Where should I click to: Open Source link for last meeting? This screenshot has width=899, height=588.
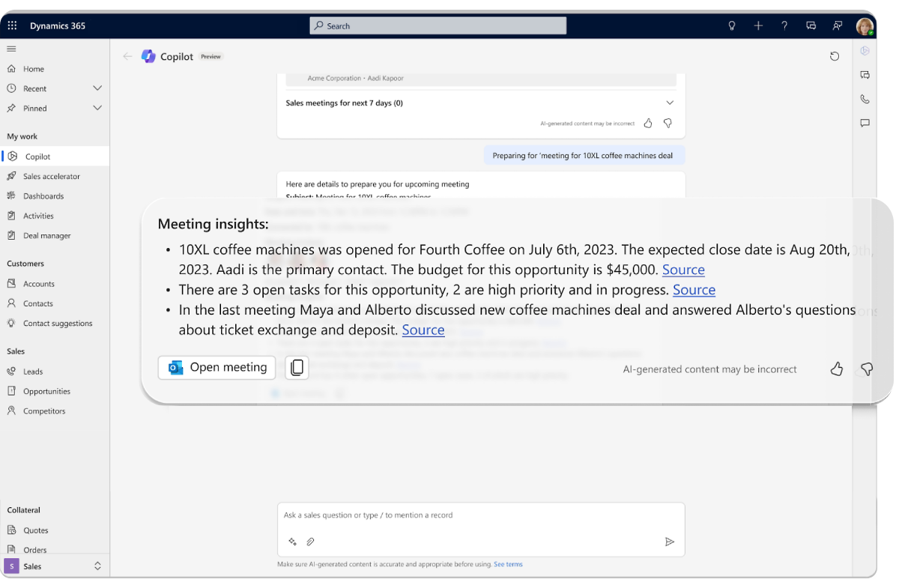click(x=423, y=330)
